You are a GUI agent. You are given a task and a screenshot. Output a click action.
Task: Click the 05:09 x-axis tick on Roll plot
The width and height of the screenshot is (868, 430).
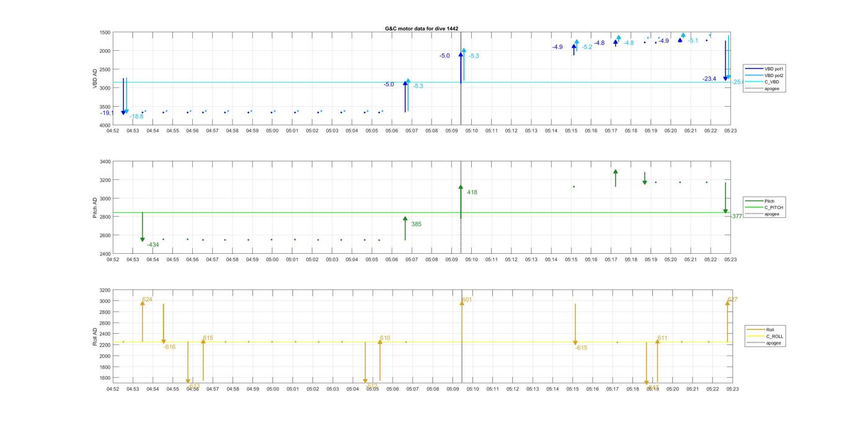tap(453, 389)
